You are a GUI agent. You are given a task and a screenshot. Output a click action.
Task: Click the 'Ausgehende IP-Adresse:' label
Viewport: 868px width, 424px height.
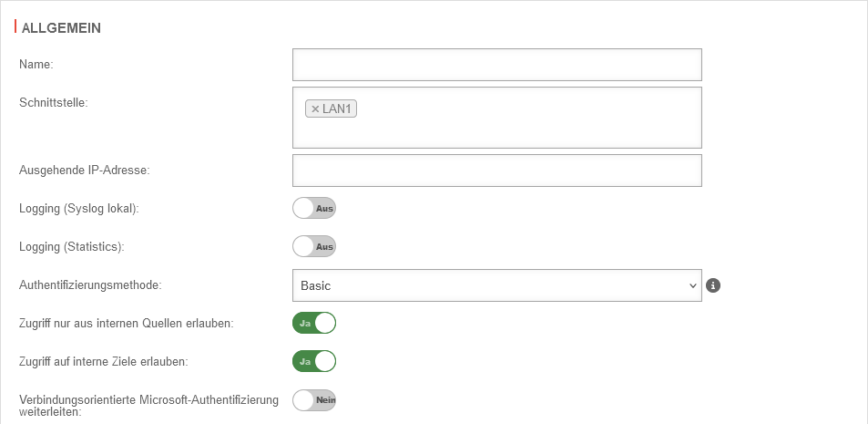[84, 170]
